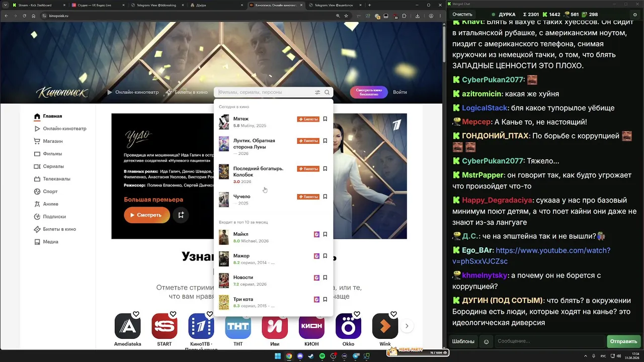Screen dimensions: 644x362
Task: Open Магазин in the sidebar
Action: tap(48, 141)
